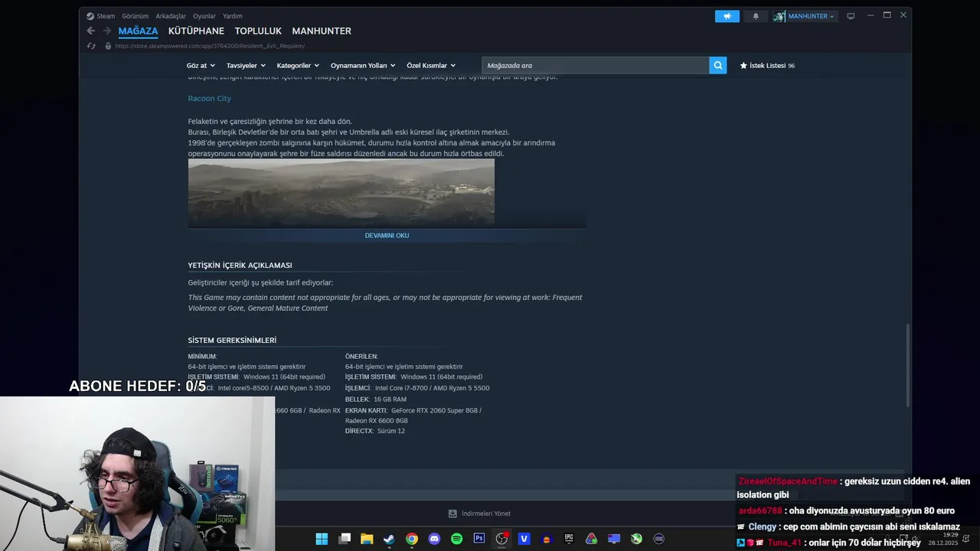Open Windows Start menu
The width and height of the screenshot is (980, 551).
322,539
